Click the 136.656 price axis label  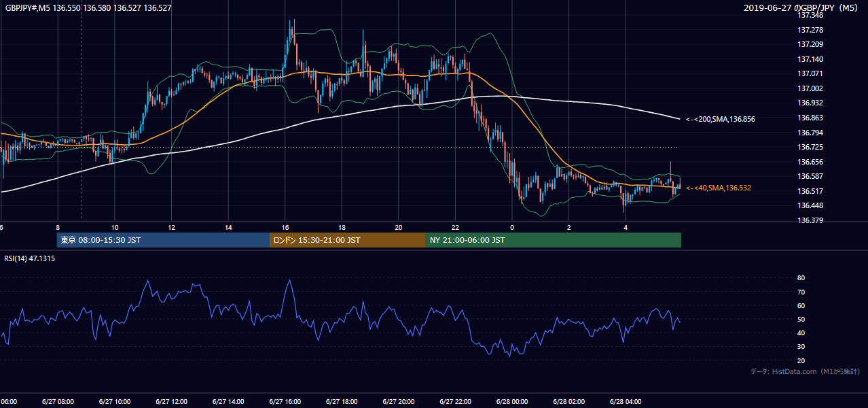click(x=810, y=162)
